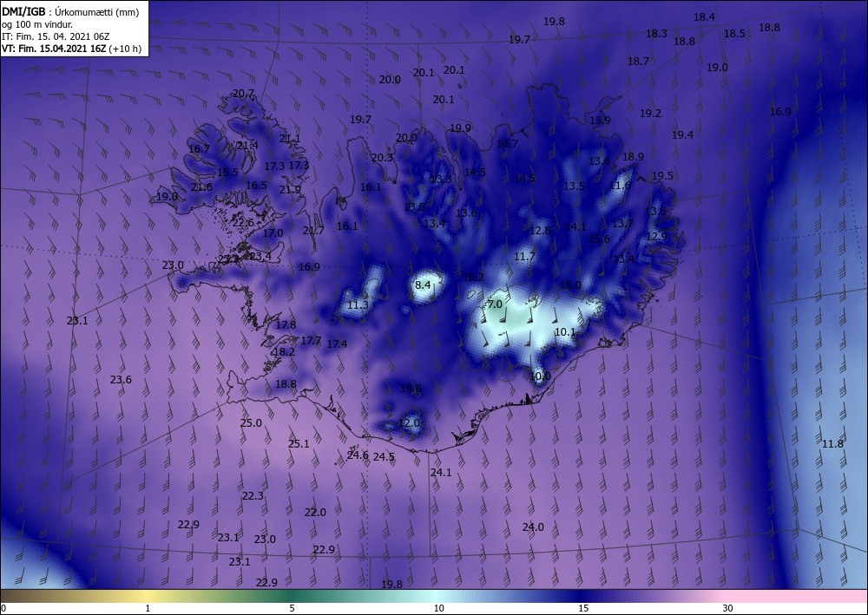Click the 12.0 value label
The width and height of the screenshot is (868, 615).
[409, 423]
